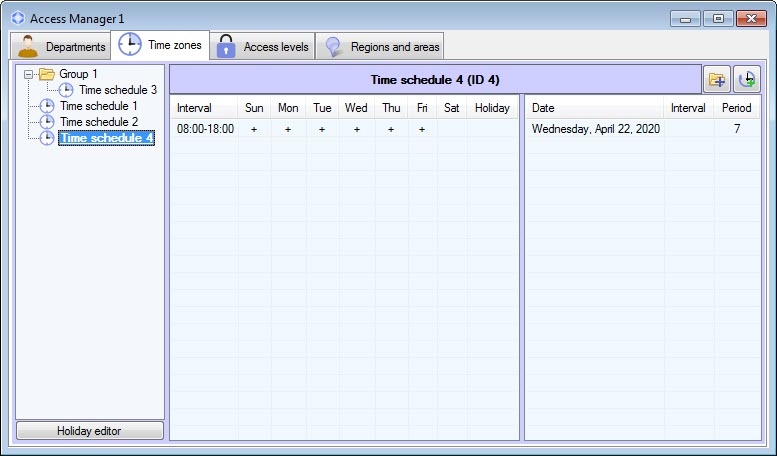Select Time schedule 3 in the tree
This screenshot has width=777, height=456.
coord(118,90)
